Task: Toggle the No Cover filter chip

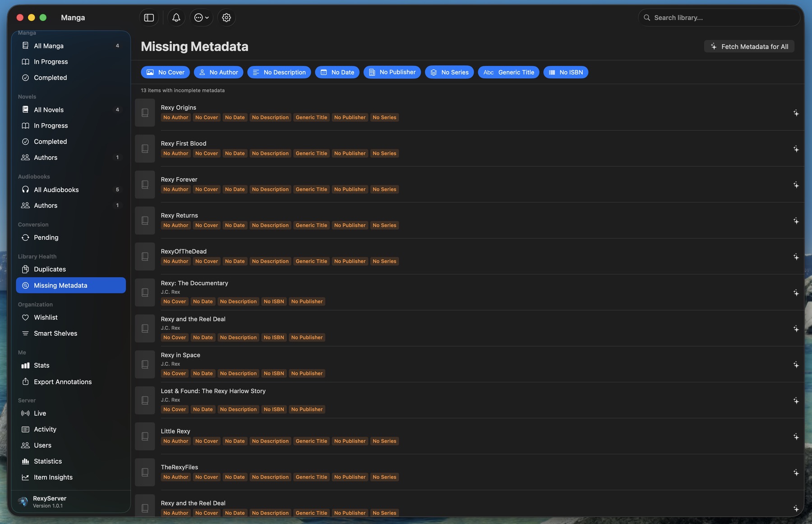Action: (165, 72)
